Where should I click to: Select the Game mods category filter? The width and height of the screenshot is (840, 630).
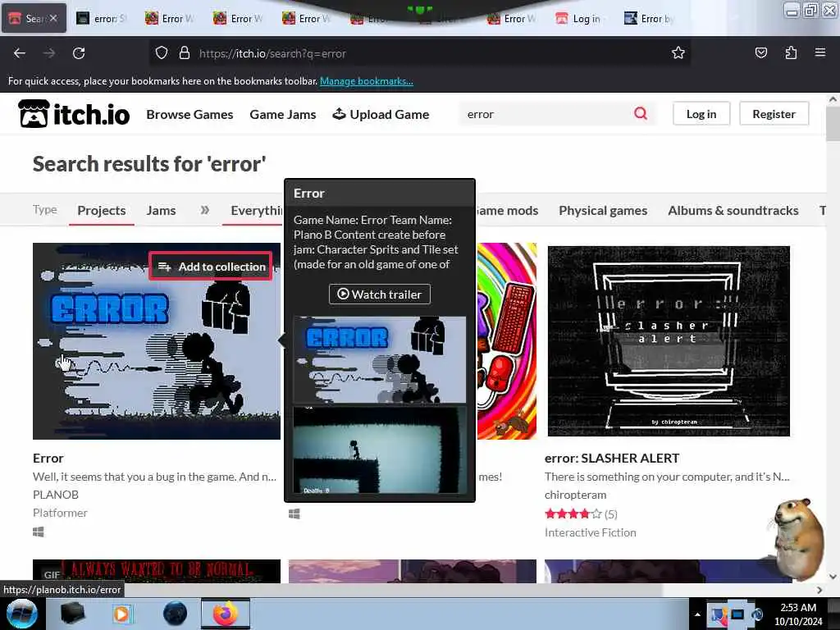[507, 211]
